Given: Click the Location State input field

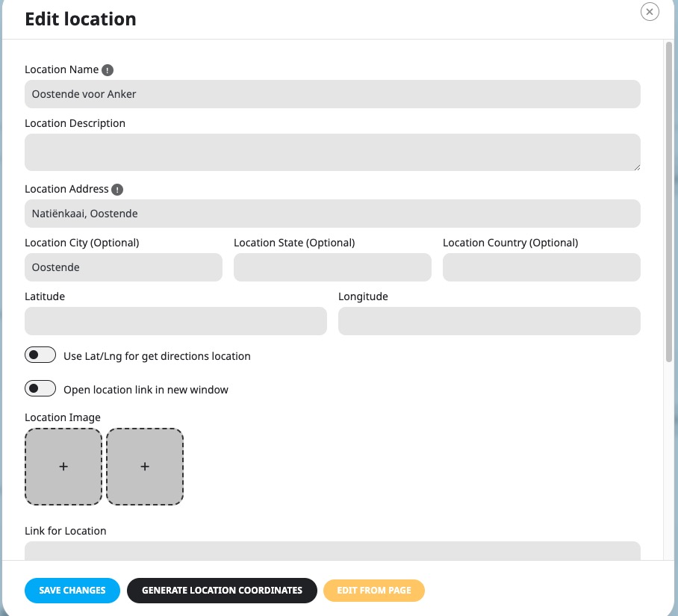Looking at the screenshot, I should click(x=332, y=267).
